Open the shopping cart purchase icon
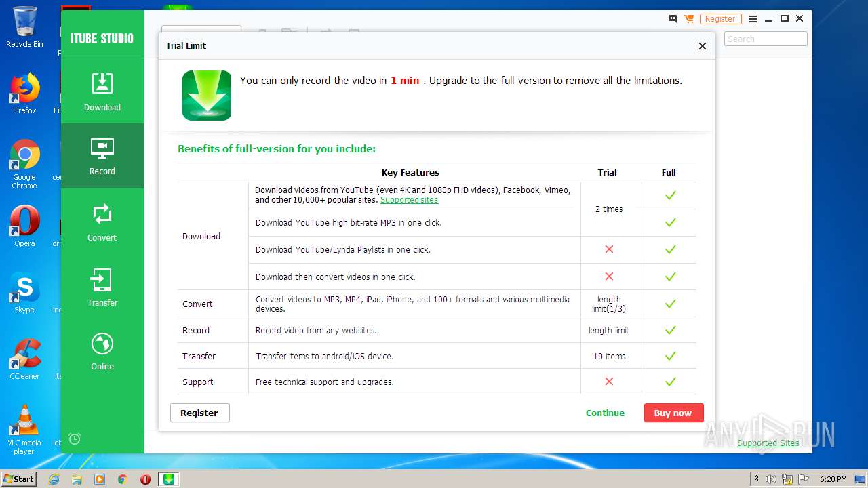The width and height of the screenshot is (868, 488). pyautogui.click(x=689, y=19)
